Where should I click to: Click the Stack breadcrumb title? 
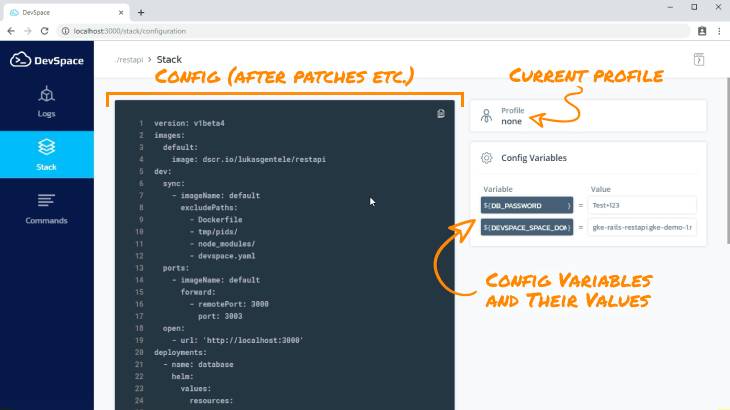click(x=169, y=60)
